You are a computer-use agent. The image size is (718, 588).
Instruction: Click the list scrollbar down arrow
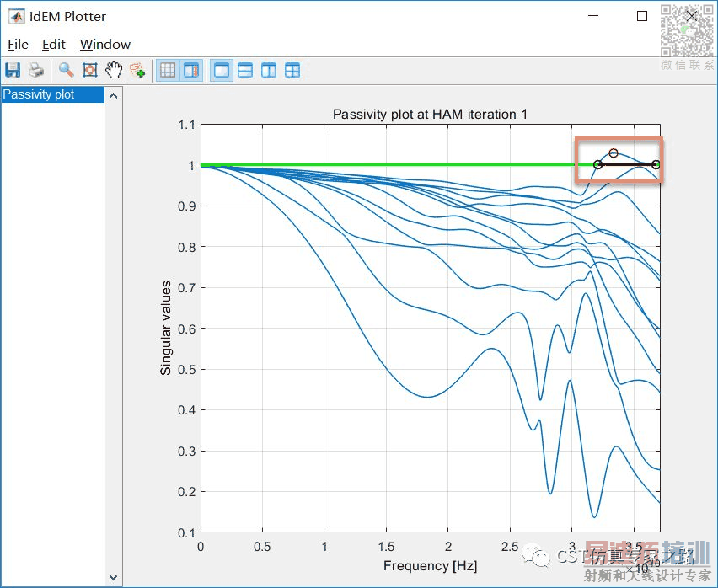click(114, 577)
